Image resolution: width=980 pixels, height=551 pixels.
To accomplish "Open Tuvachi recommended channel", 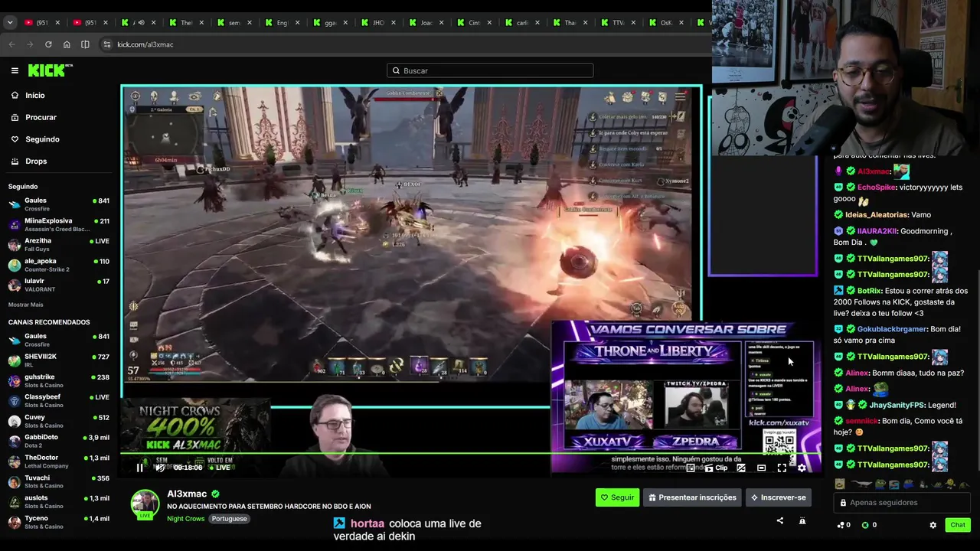I will click(58, 481).
